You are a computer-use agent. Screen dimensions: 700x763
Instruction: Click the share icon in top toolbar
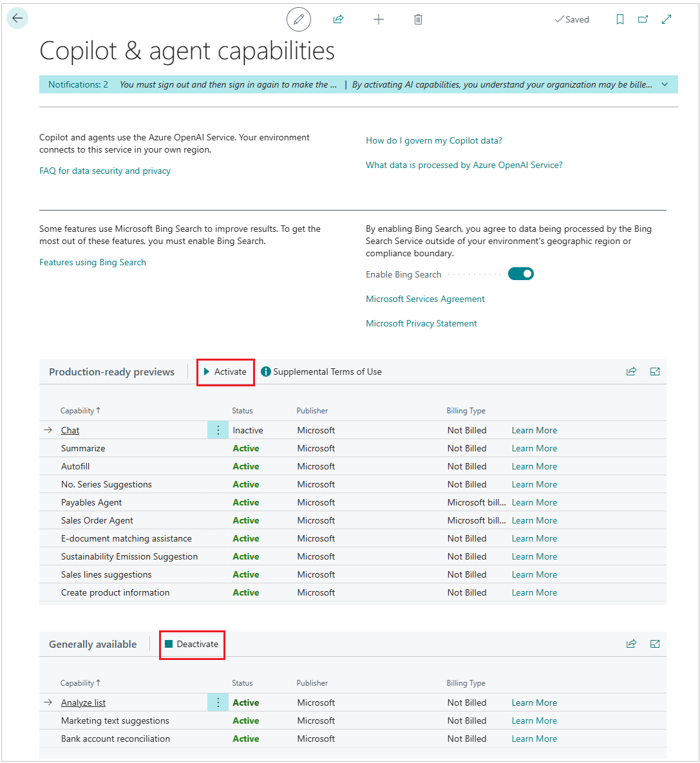(x=338, y=19)
